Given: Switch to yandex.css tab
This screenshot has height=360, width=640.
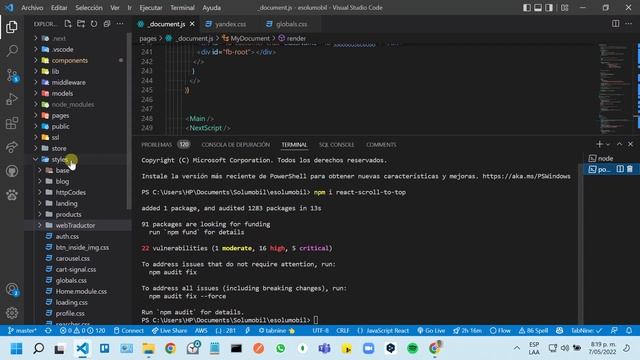Looking at the screenshot, I should coord(230,24).
